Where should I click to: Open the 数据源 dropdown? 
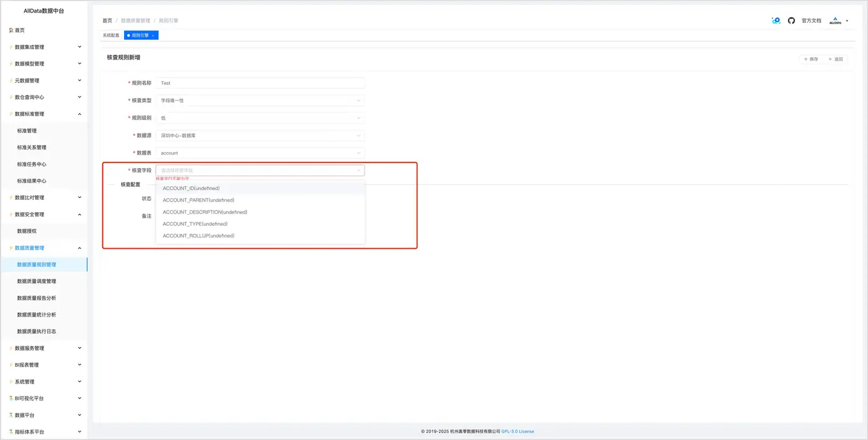pos(260,135)
